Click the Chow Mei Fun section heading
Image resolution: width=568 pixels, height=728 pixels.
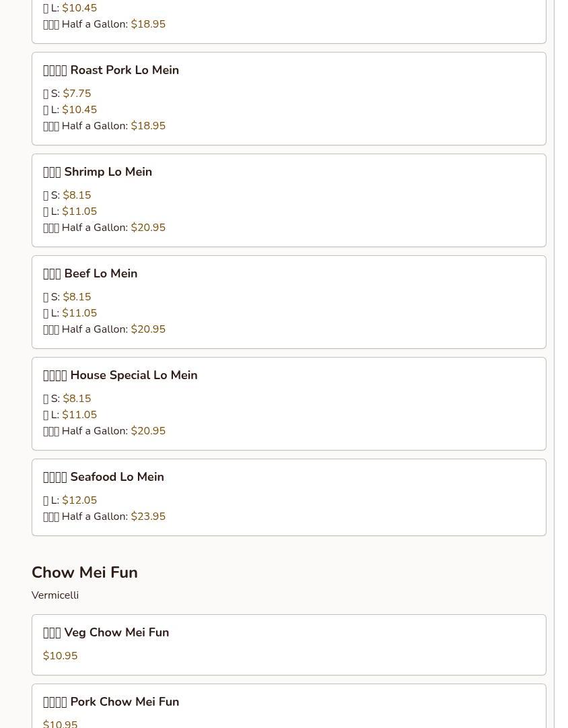(x=84, y=572)
